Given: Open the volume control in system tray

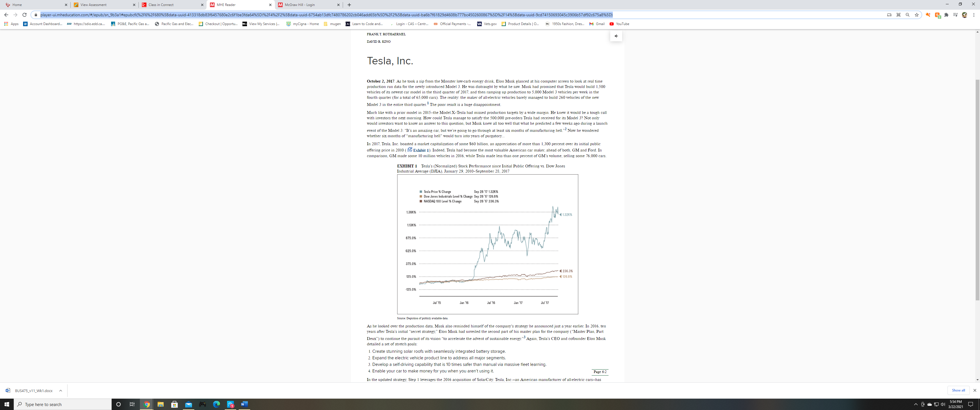Looking at the screenshot, I should (x=943, y=404).
